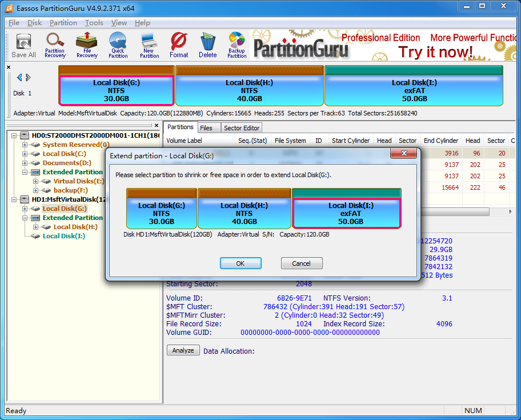This screenshot has height=420, width=521.
Task: Click the HD0 Extended Partition icon
Action: click(x=35, y=172)
